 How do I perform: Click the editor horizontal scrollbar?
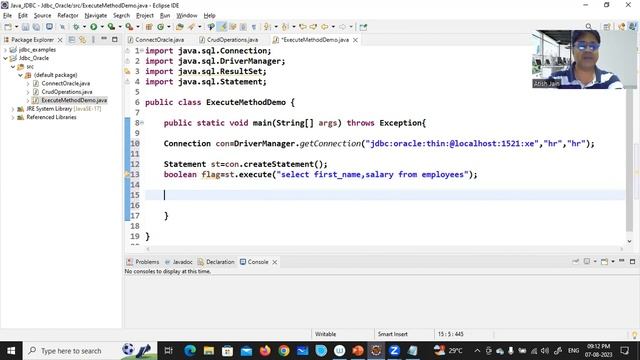point(384,248)
